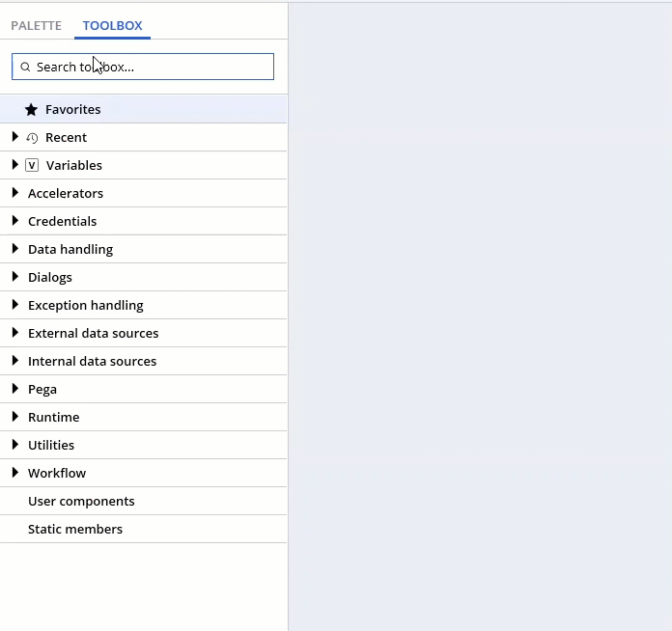Switch to the PALETTE tab

[x=36, y=26]
